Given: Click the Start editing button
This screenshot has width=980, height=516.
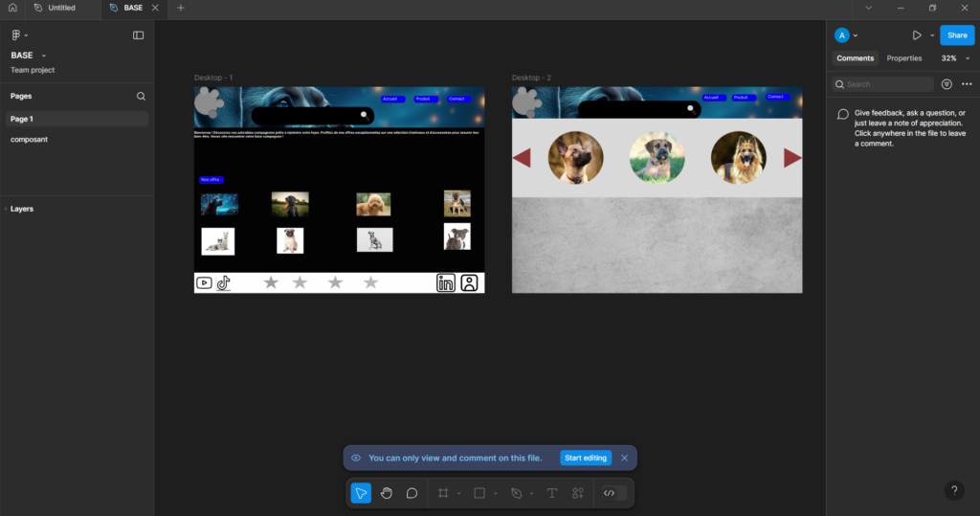Looking at the screenshot, I should [x=586, y=458].
